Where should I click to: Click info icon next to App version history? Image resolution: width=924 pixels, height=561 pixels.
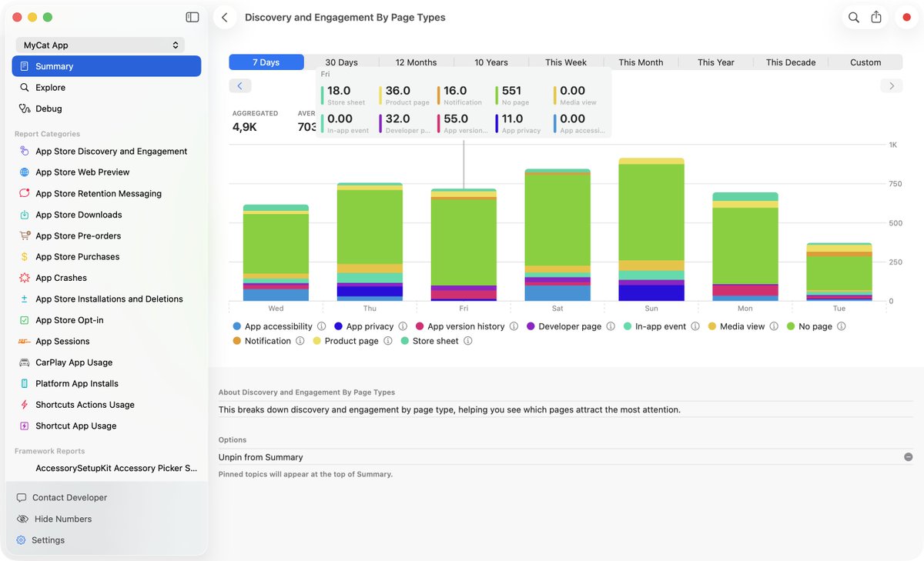tap(514, 326)
